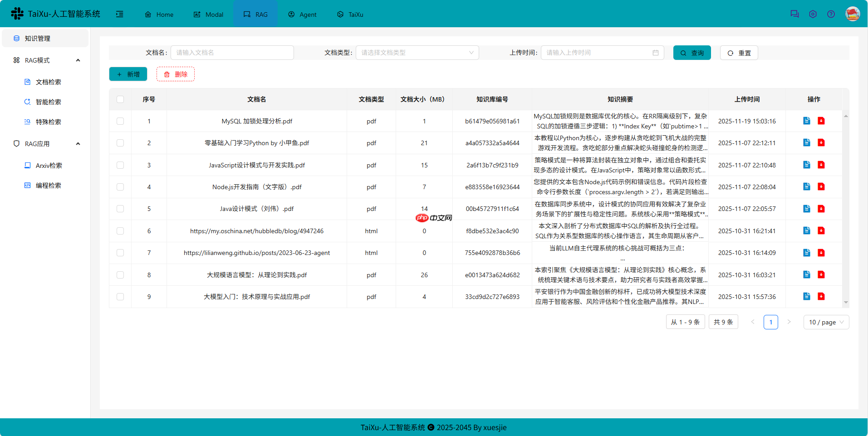This screenshot has width=868, height=436.
Task: Select the checkbox for row 2
Action: coord(120,142)
